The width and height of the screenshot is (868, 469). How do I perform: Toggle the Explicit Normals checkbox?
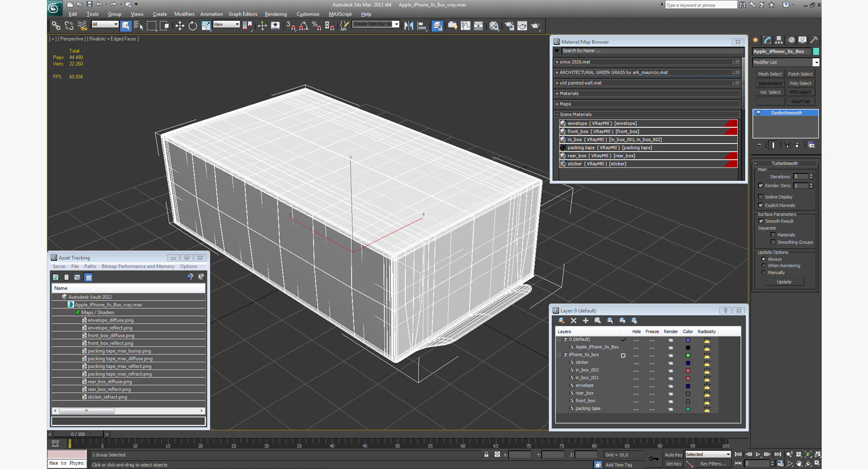pos(761,205)
